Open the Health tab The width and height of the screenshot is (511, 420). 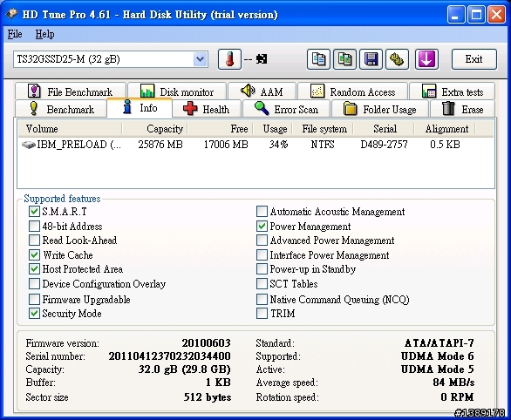coord(207,109)
